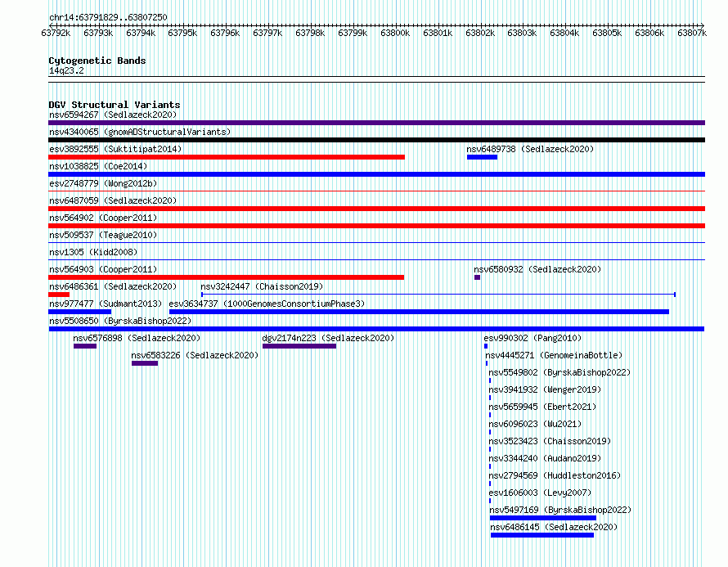Click the purple dgv2174n223 variant bar
Screen dimensions: 728x567
[299, 346]
